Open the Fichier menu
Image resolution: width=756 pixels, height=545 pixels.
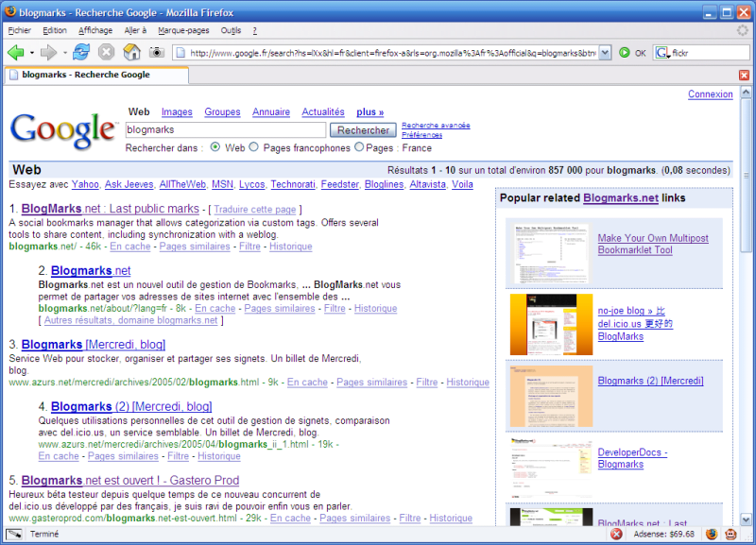(19, 30)
